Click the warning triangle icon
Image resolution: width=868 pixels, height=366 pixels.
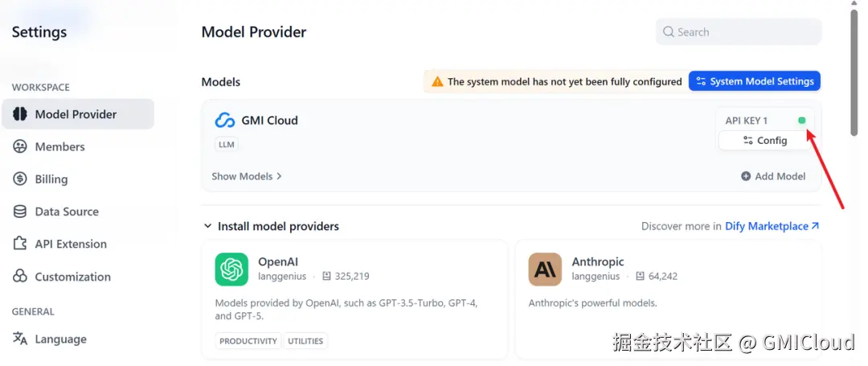point(437,81)
